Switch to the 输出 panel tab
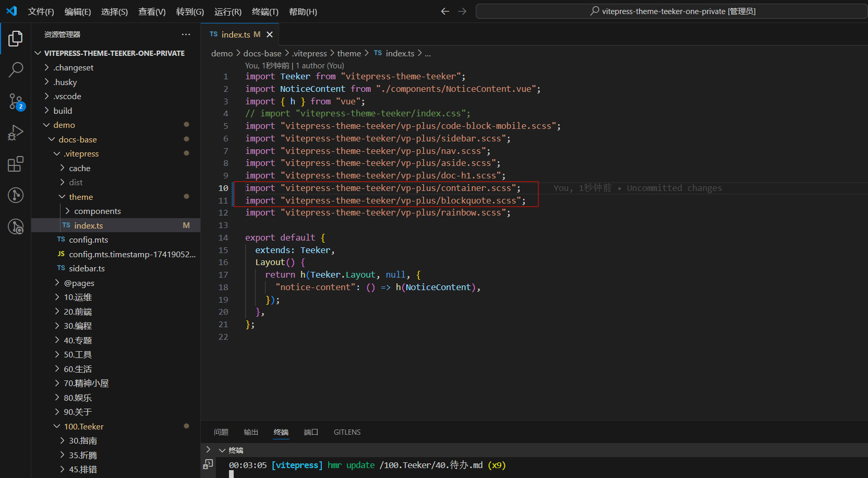The width and height of the screenshot is (868, 478). point(251,432)
